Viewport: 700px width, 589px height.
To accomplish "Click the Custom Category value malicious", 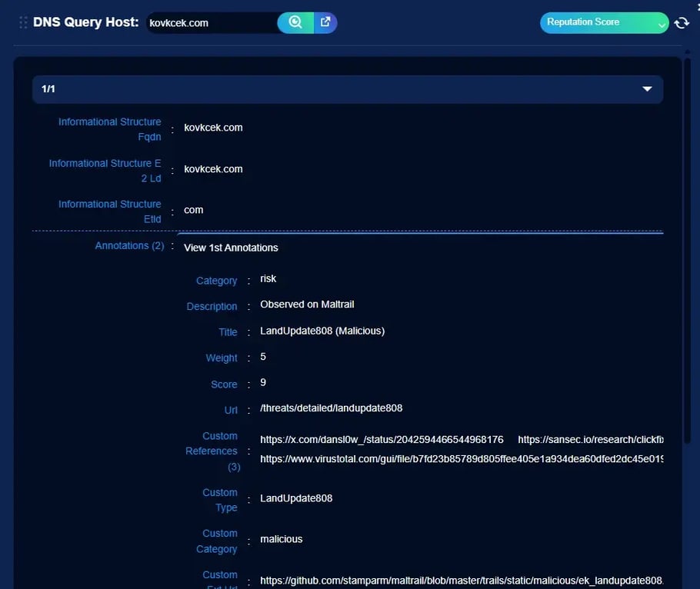I will click(282, 539).
